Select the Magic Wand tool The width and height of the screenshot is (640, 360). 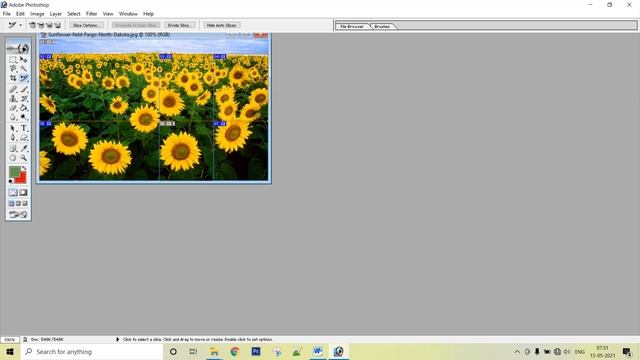pyautogui.click(x=24, y=69)
